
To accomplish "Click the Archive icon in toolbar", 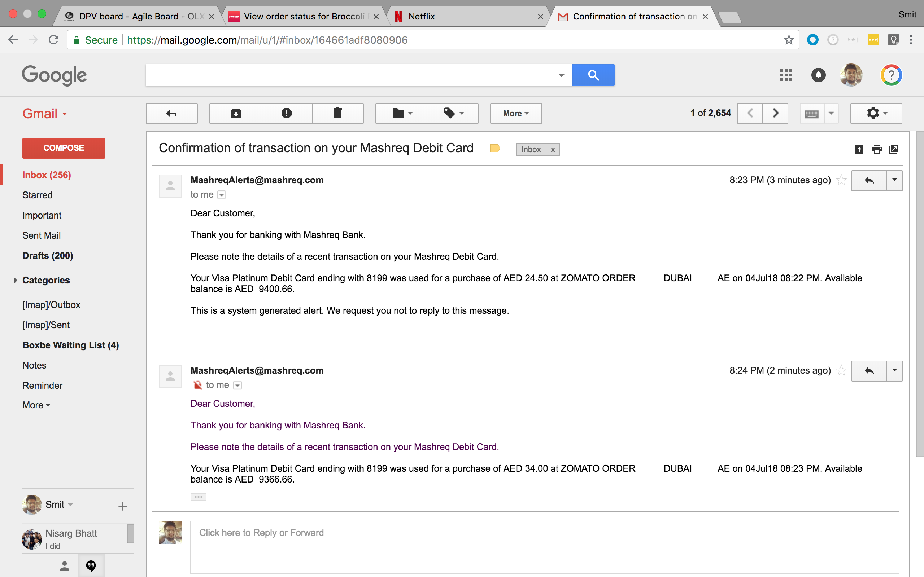I will (235, 113).
